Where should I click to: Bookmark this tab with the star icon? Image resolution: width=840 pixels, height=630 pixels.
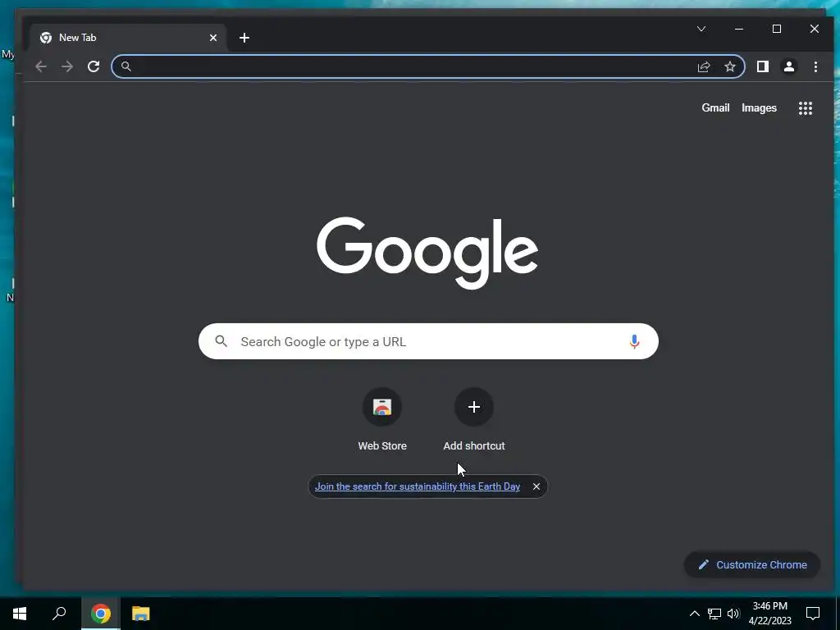click(x=729, y=66)
